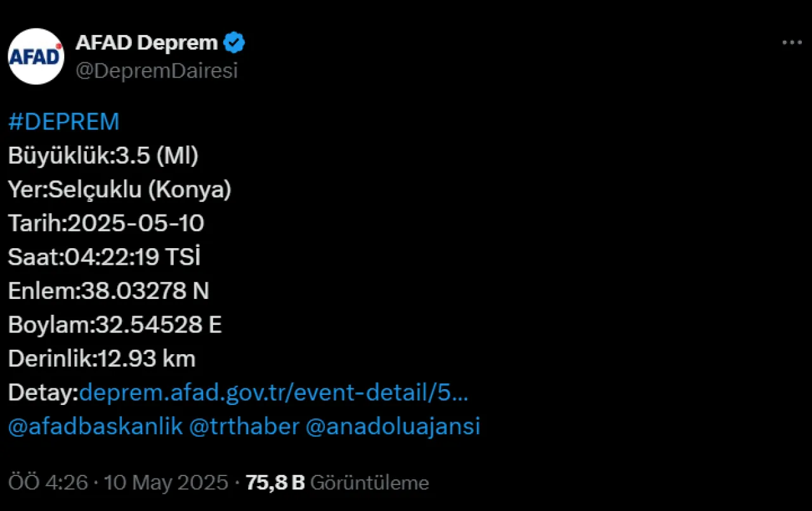
Task: Open the AFAD Deprem display name
Action: coord(147,43)
